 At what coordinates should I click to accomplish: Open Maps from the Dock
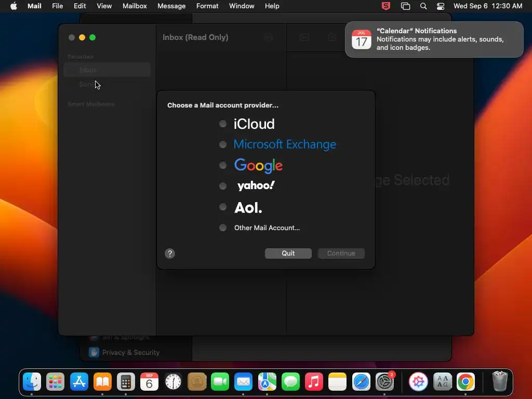coord(267,381)
